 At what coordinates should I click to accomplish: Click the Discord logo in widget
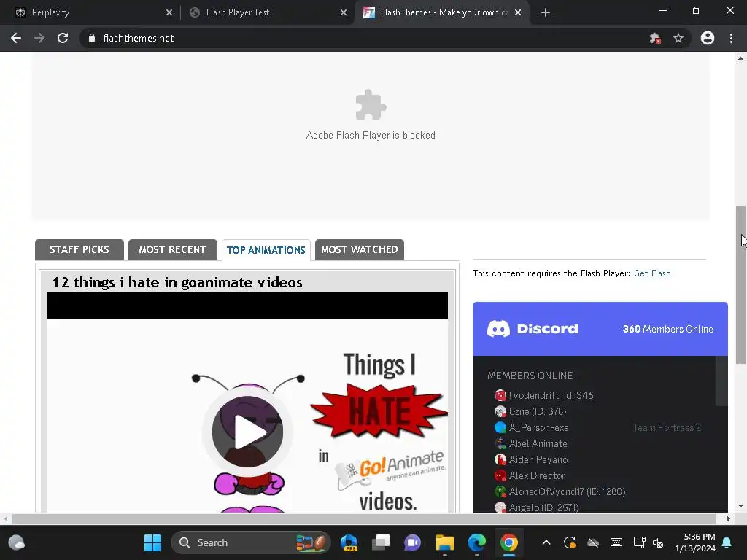coord(533,329)
